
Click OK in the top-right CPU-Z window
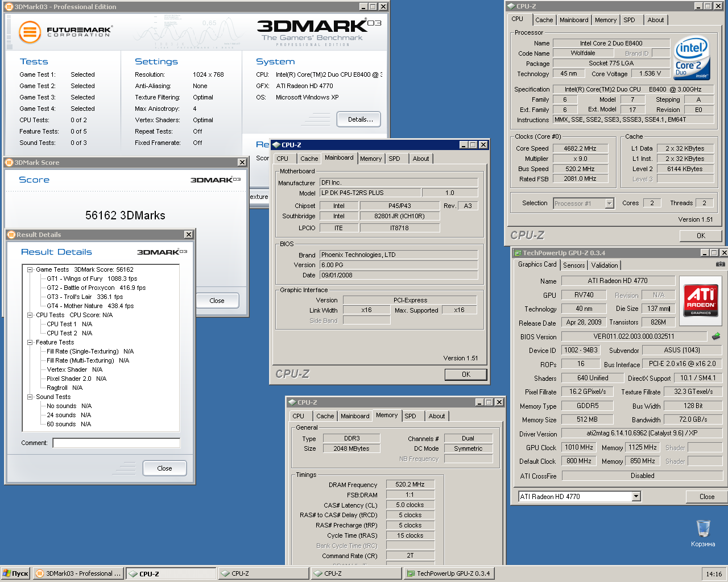tap(701, 236)
